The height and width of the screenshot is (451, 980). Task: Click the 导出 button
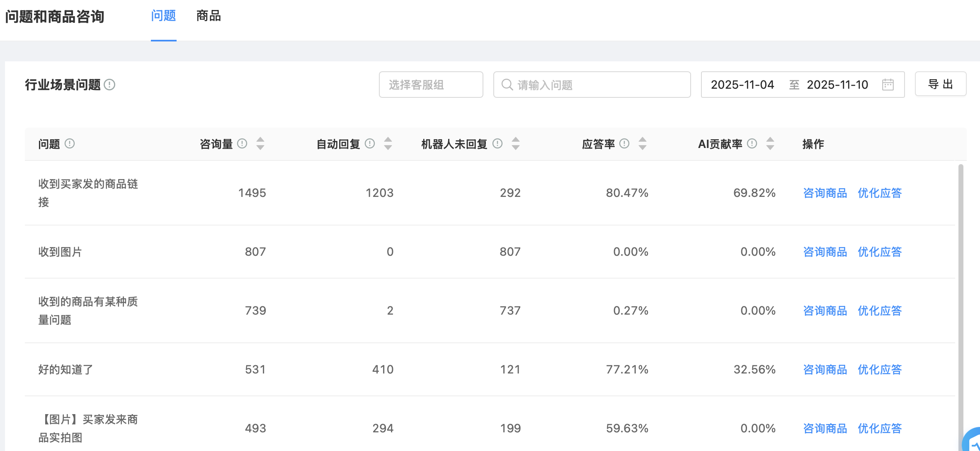coord(941,84)
